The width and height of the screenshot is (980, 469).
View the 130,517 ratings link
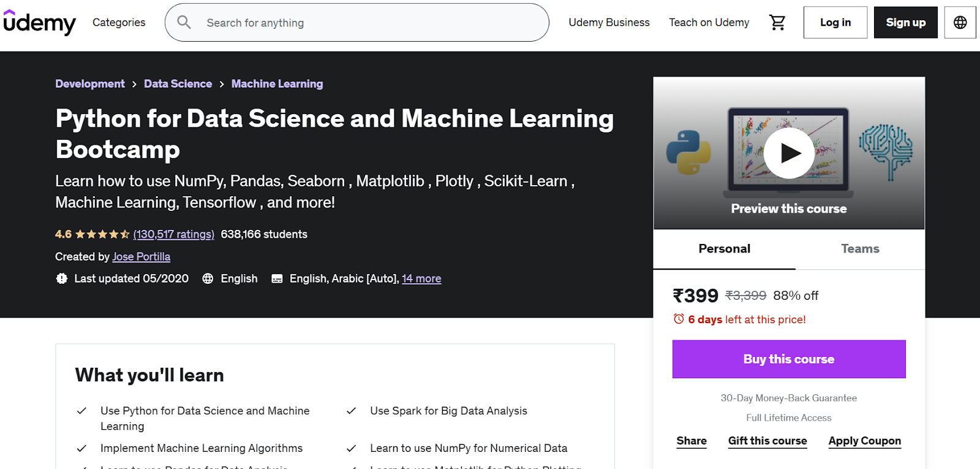point(174,234)
